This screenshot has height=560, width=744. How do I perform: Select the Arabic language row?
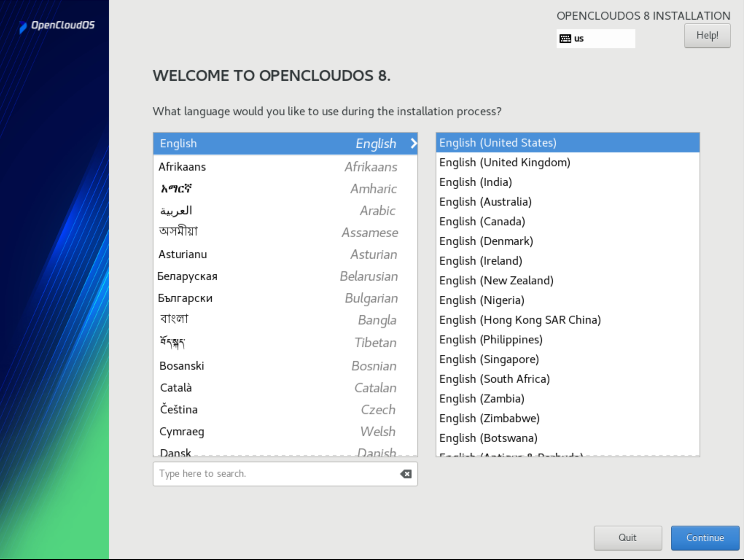(x=285, y=210)
